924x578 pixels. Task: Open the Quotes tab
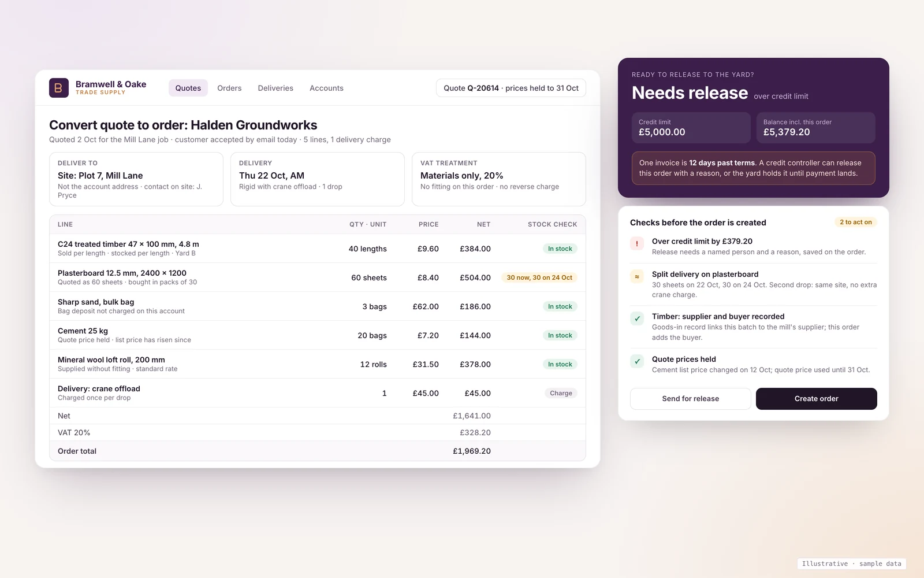pos(188,88)
